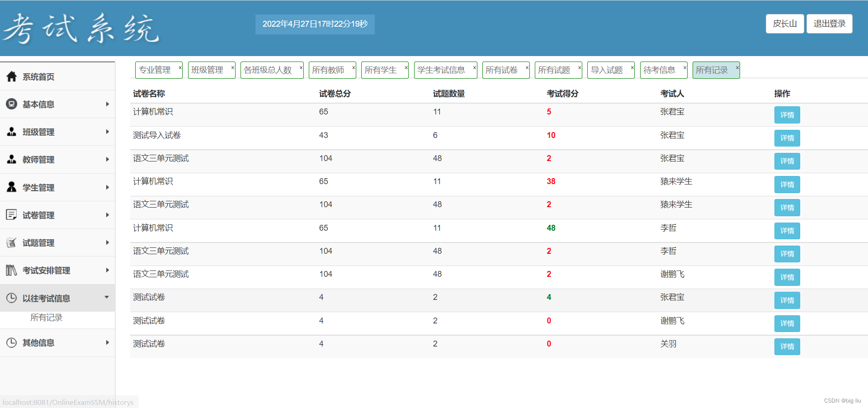Expand the 其他信息 menu arrow
Image resolution: width=868 pixels, height=408 pixels.
click(107, 342)
